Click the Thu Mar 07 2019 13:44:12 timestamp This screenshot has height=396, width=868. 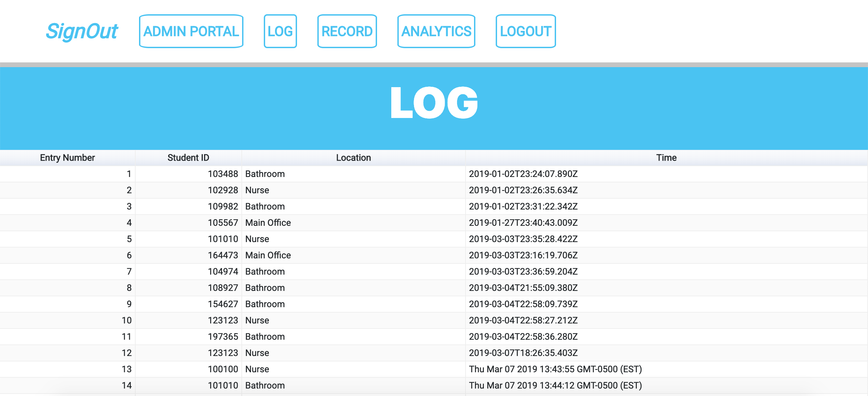(555, 385)
